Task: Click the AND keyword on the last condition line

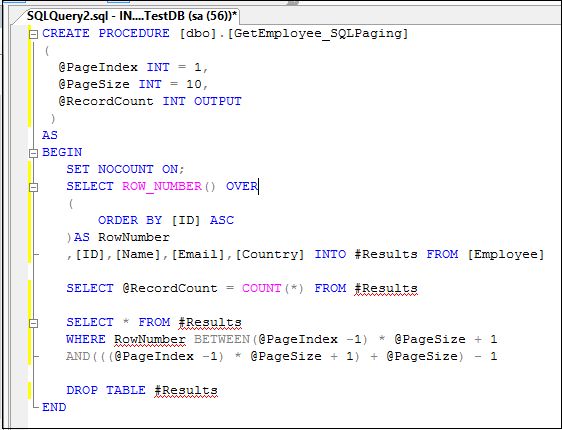Action: 78,356
